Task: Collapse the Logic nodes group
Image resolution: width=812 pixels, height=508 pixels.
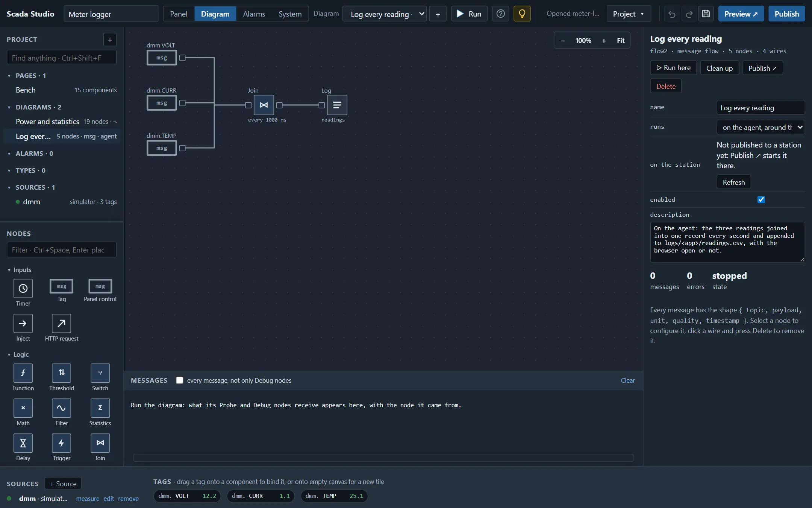Action: (x=9, y=354)
